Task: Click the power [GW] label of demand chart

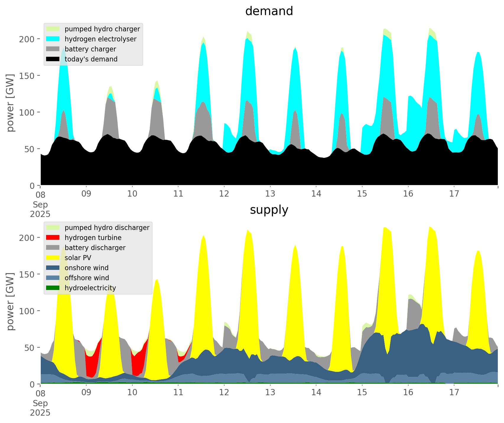Action: coord(10,103)
